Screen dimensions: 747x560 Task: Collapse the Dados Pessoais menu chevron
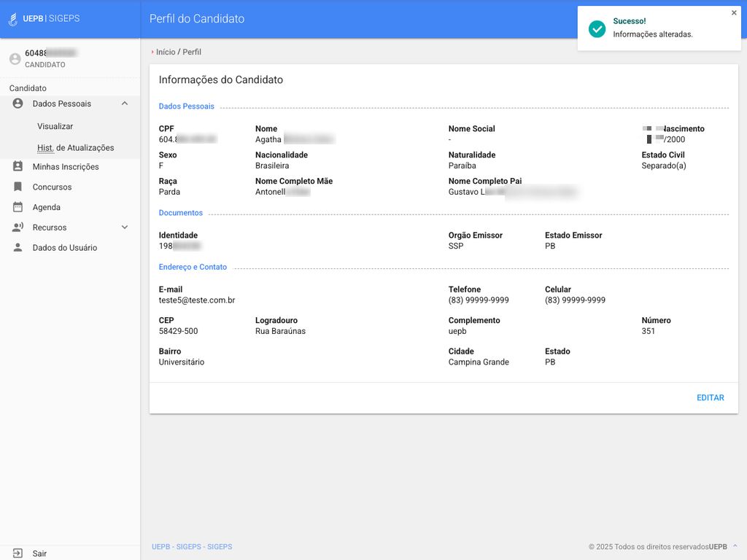click(x=125, y=104)
